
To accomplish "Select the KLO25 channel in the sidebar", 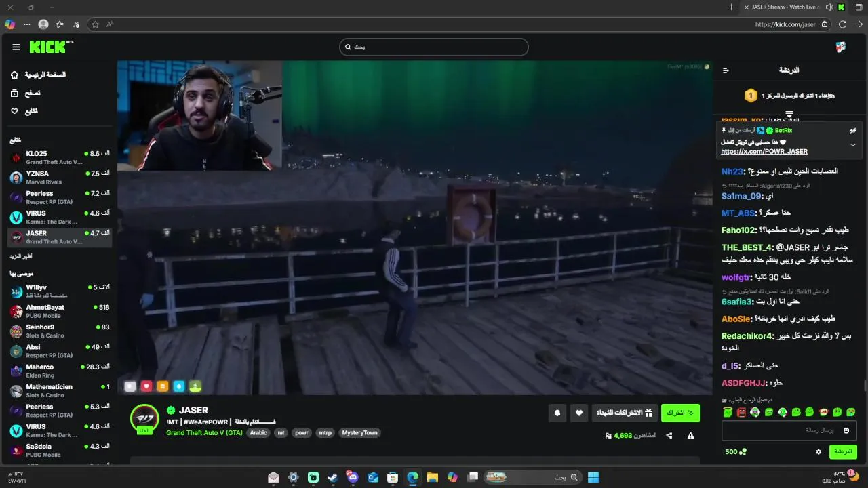I will pyautogui.click(x=60, y=158).
